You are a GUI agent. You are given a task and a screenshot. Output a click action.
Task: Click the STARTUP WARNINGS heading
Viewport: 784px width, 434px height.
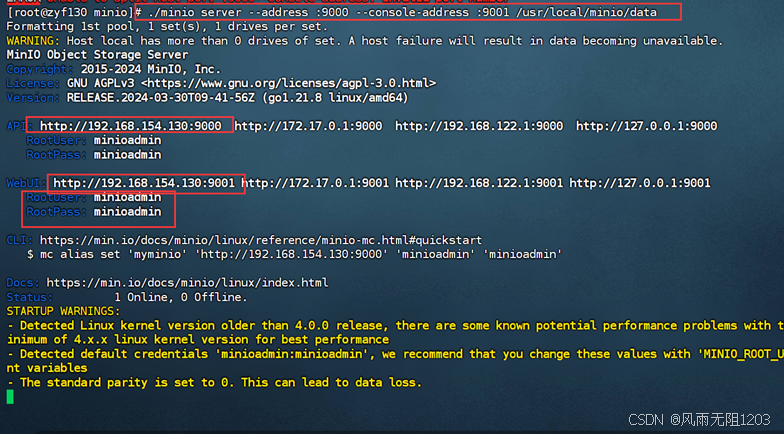64,312
